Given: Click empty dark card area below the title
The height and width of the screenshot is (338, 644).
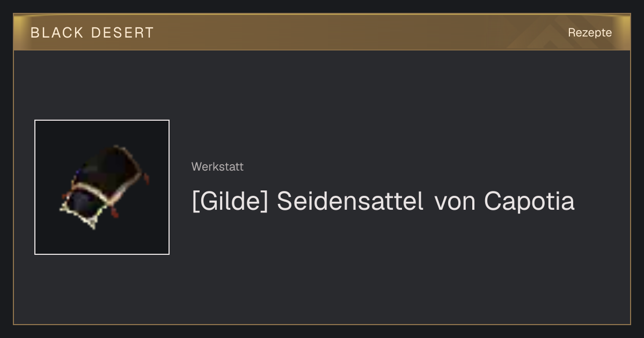Looking at the screenshot, I should click(x=397, y=268).
